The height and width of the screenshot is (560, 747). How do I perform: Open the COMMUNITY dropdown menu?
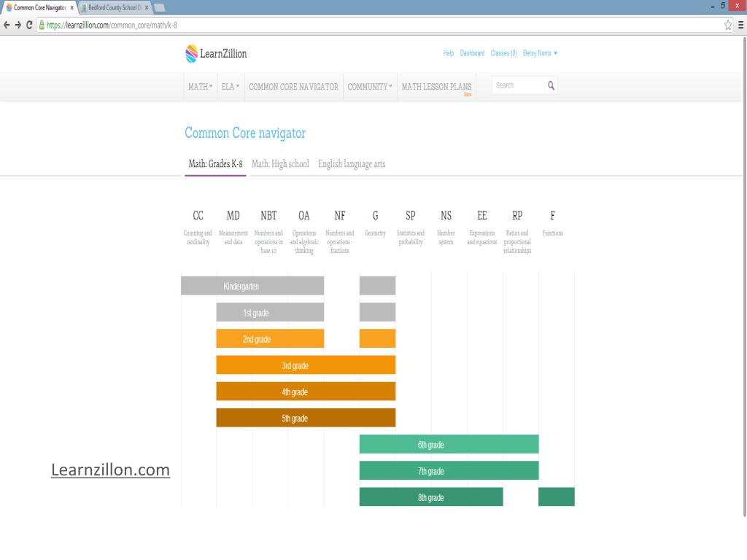pos(370,87)
